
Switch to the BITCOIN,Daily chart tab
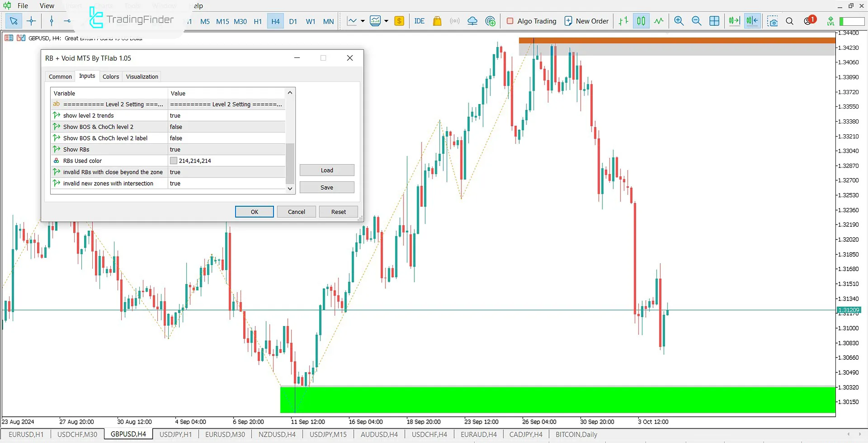click(576, 434)
